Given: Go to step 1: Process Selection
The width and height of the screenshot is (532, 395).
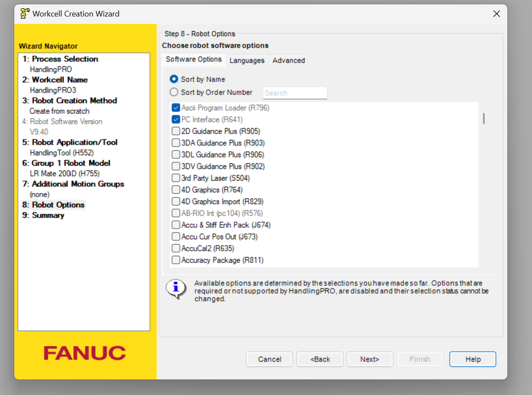Looking at the screenshot, I should 60,59.
